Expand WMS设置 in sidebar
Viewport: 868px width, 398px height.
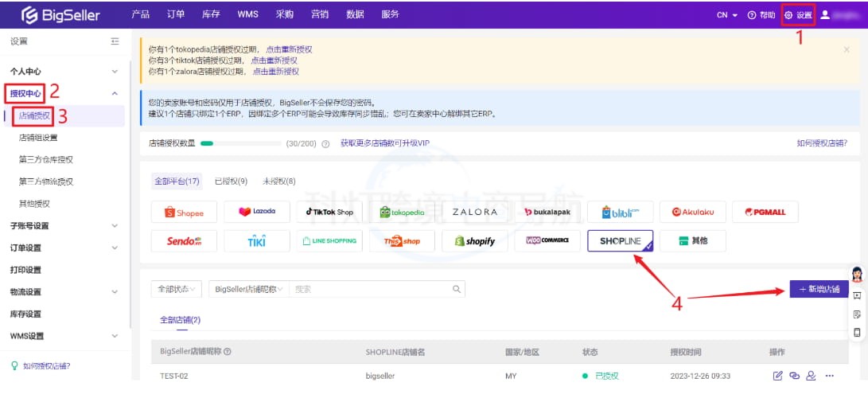point(115,336)
